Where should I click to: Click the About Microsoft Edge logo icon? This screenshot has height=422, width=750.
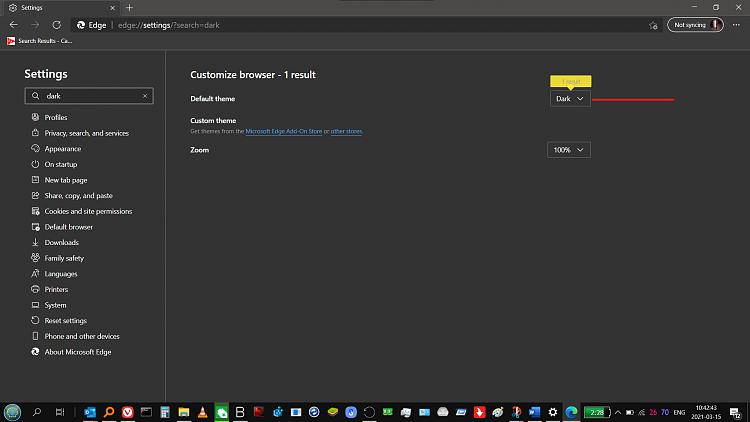(35, 352)
